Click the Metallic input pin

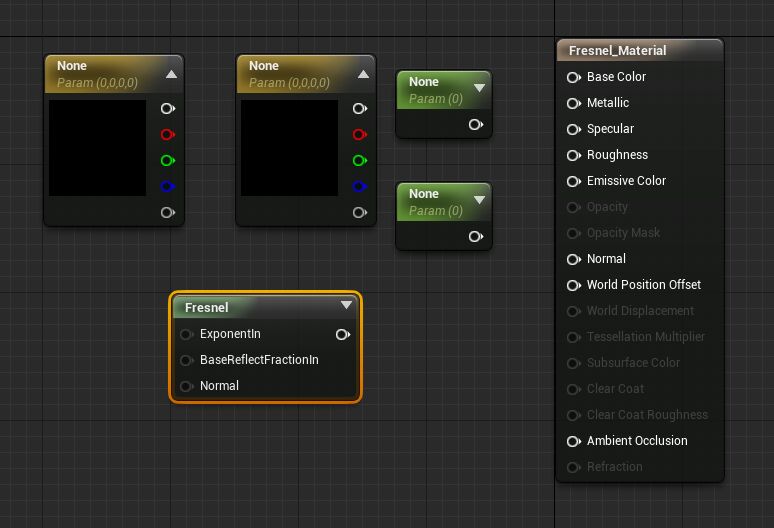(574, 103)
